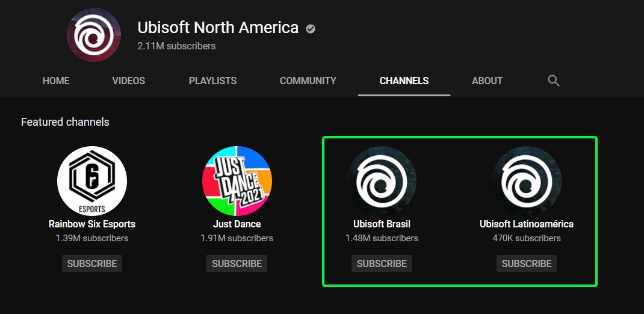Click the Ubisoft North America title
The image size is (644, 314).
click(218, 28)
